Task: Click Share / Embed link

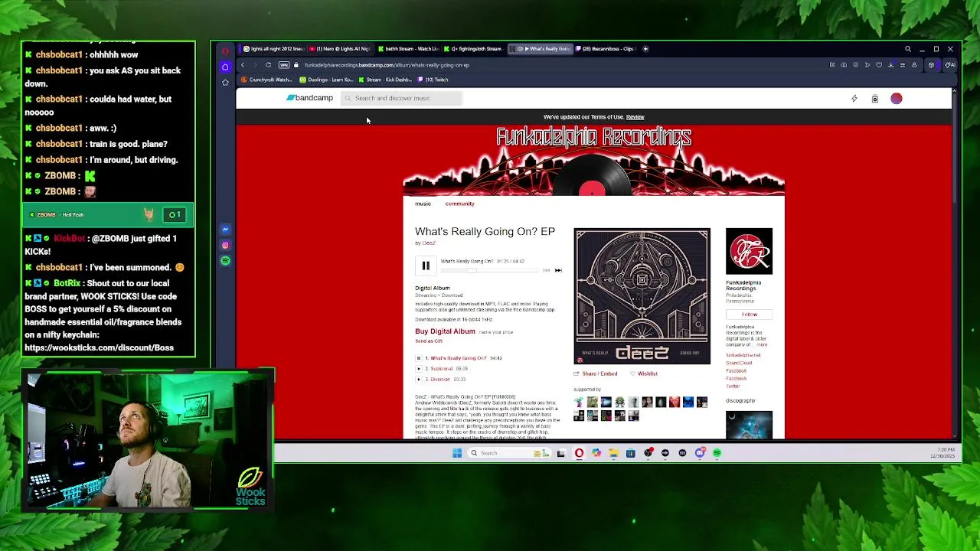Action: 599,373
